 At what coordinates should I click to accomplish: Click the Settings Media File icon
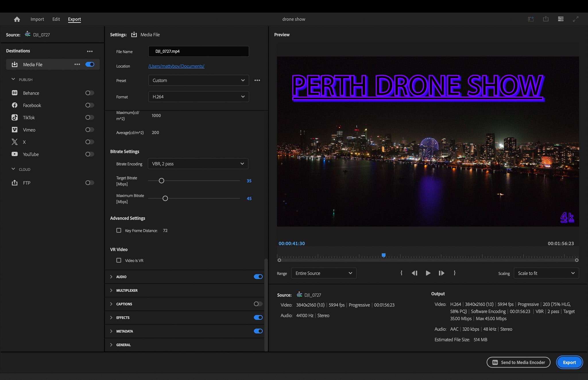coord(134,34)
